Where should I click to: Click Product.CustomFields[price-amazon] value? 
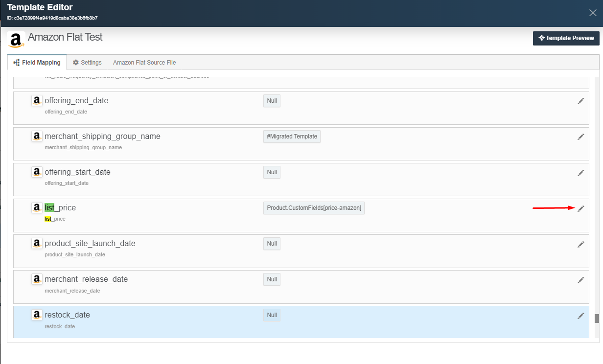[x=314, y=208]
